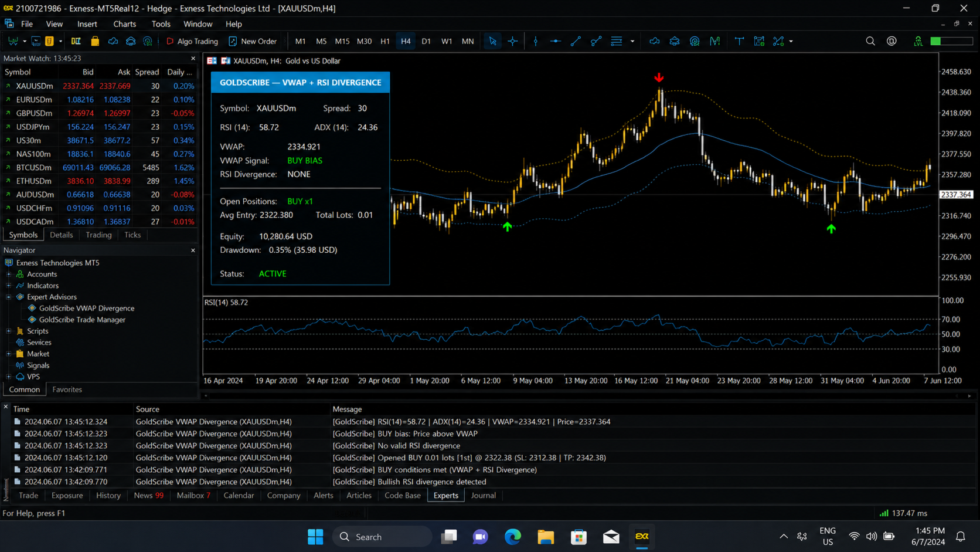Expand the Accounts node in Navigator
980x552 pixels.
pos(9,274)
